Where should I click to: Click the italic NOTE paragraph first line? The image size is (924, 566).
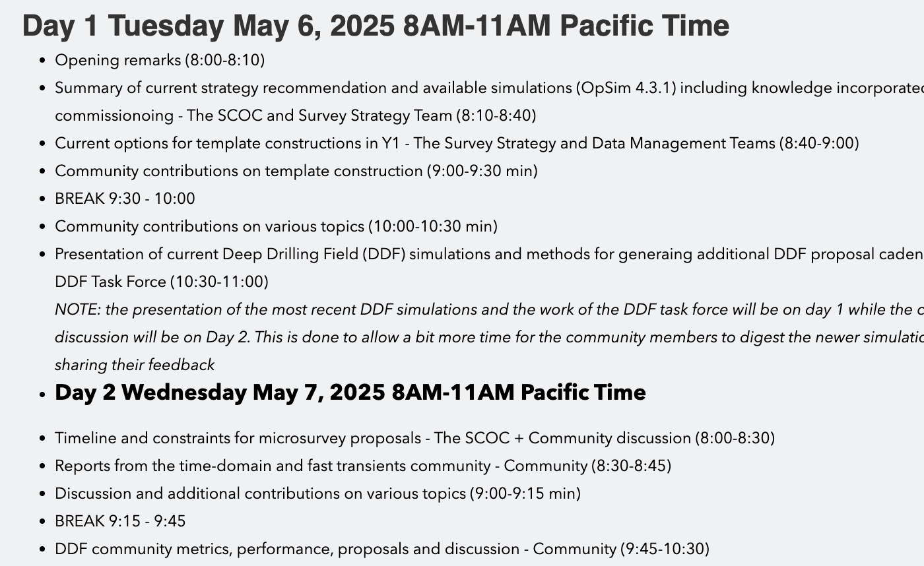(489, 309)
